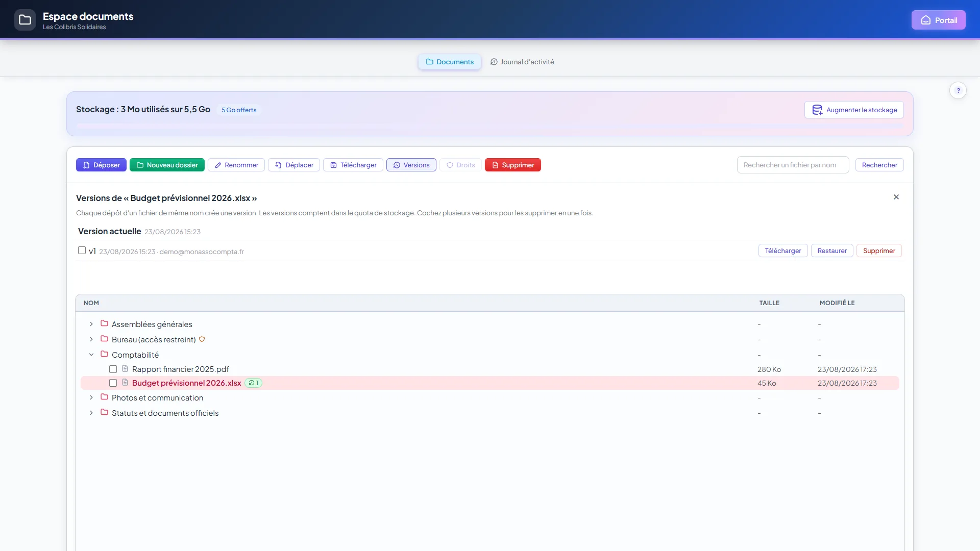Expand the Bureau (accès restreint) chevron
Screen dimensions: 980x551
(x=91, y=339)
